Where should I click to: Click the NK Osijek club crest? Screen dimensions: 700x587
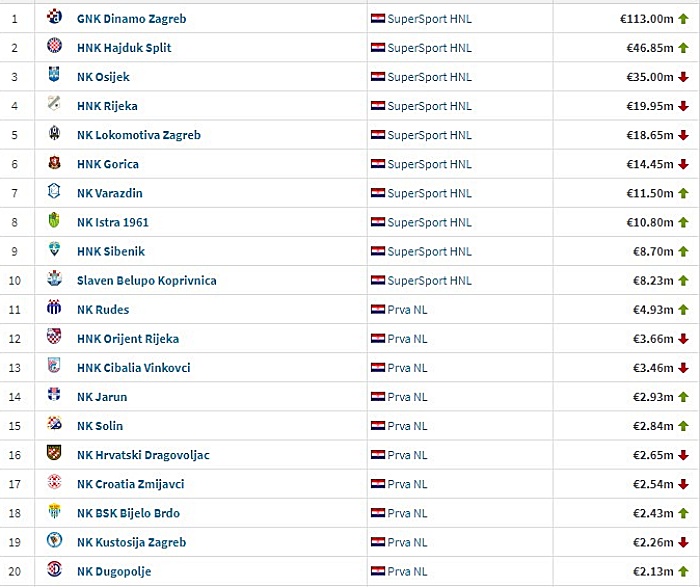54,75
